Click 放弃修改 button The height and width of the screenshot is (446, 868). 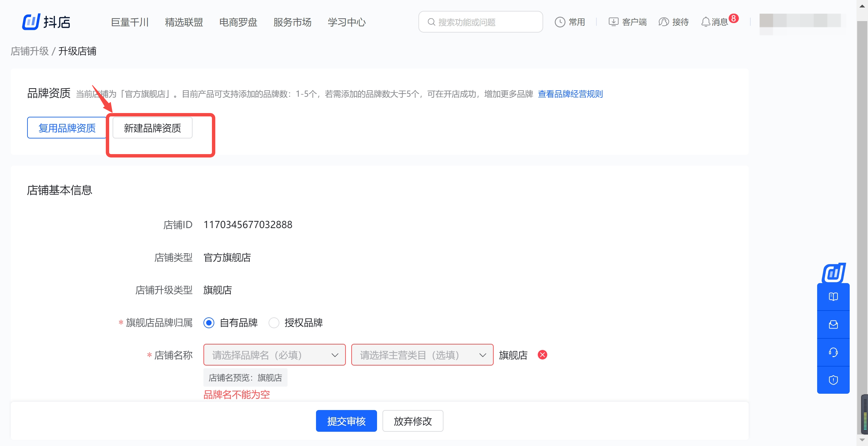413,421
